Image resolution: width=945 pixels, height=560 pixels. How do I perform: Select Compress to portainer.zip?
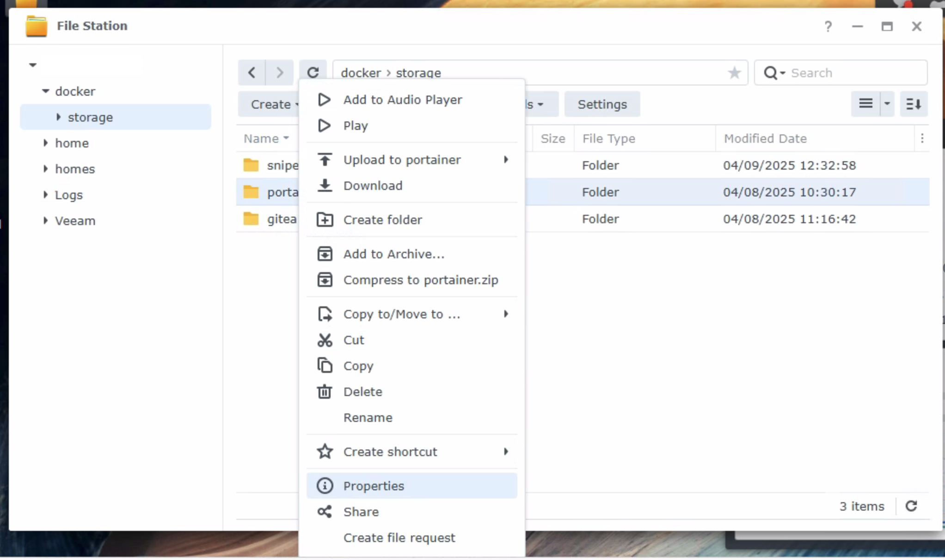[x=411, y=280]
